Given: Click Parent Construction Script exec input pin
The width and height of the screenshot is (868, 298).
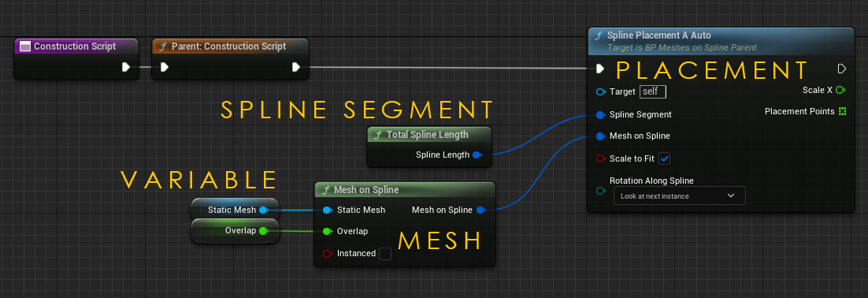Looking at the screenshot, I should coord(164,68).
